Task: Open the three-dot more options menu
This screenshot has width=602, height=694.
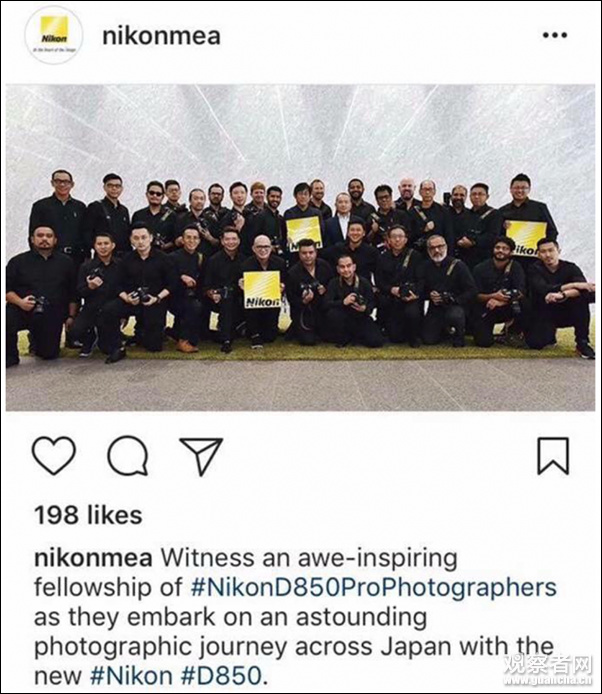Action: (555, 35)
